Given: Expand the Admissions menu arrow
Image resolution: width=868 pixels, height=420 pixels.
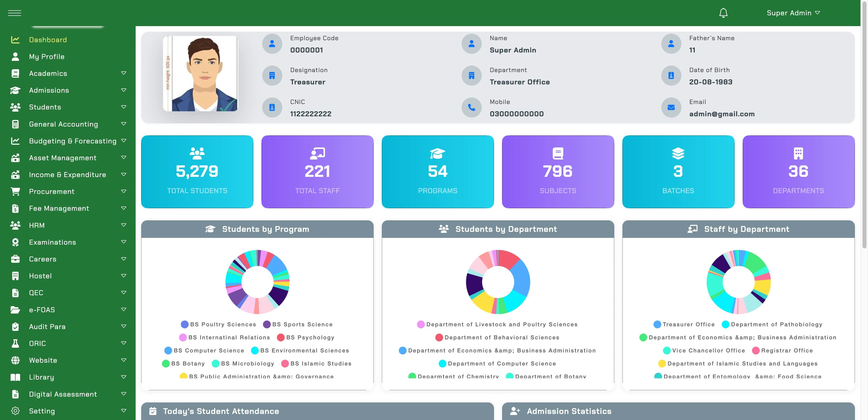Looking at the screenshot, I should click(x=124, y=90).
